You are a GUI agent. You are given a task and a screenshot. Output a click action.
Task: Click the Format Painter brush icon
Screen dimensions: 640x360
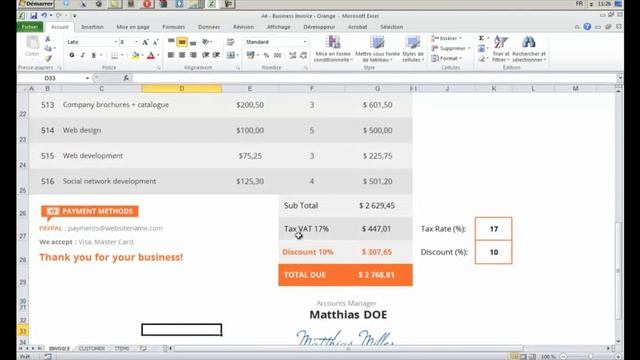[48, 58]
